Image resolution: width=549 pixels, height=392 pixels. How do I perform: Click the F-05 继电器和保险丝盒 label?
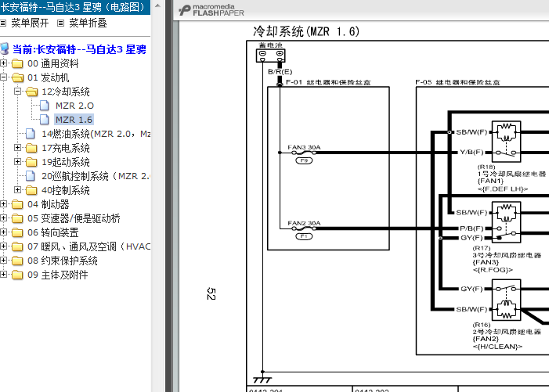457,82
